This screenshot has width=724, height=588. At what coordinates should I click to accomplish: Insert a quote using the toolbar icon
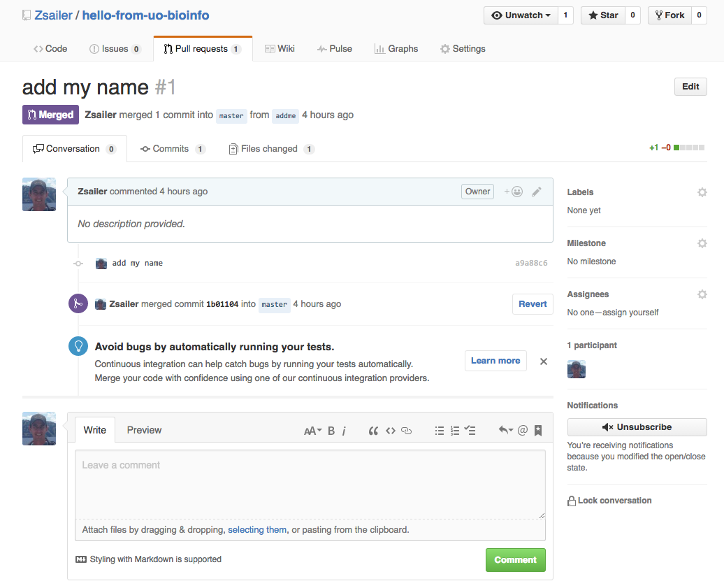pyautogui.click(x=373, y=431)
